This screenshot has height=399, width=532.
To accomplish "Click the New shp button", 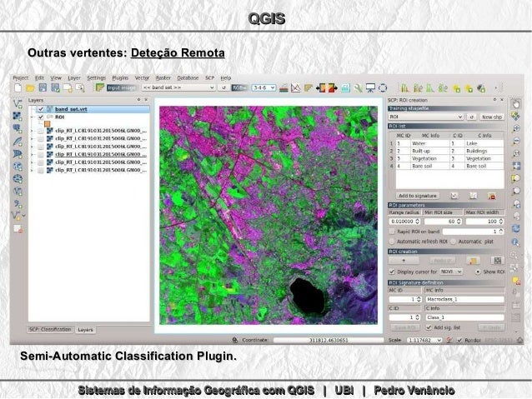I will click(491, 117).
